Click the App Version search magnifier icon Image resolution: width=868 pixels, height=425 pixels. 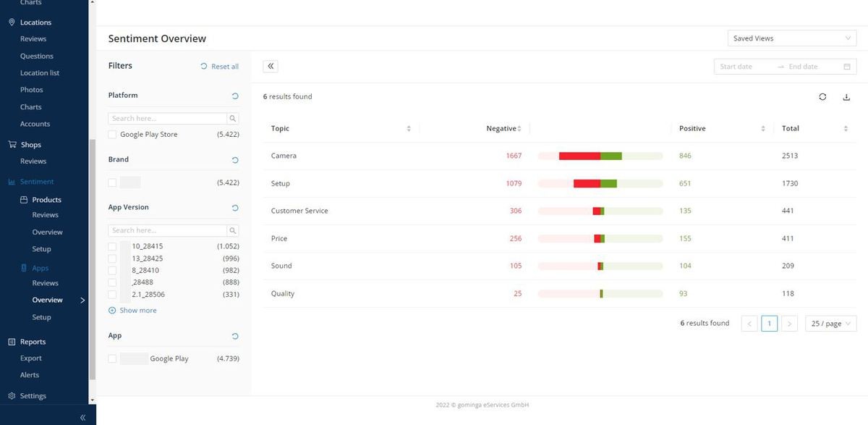coord(233,230)
